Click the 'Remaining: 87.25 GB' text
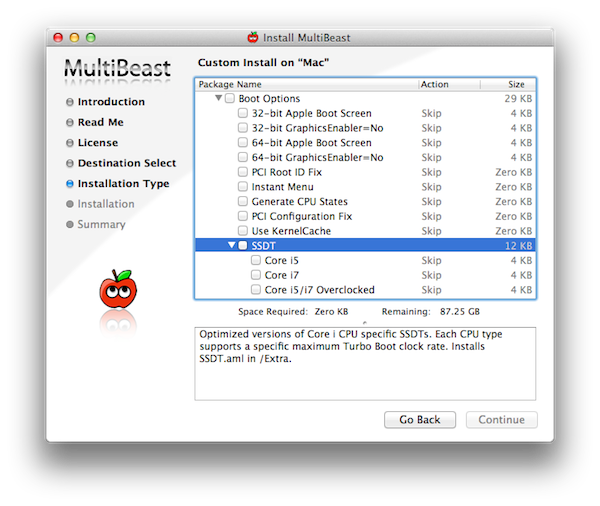This screenshot has height=506, width=600. pyautogui.click(x=430, y=312)
